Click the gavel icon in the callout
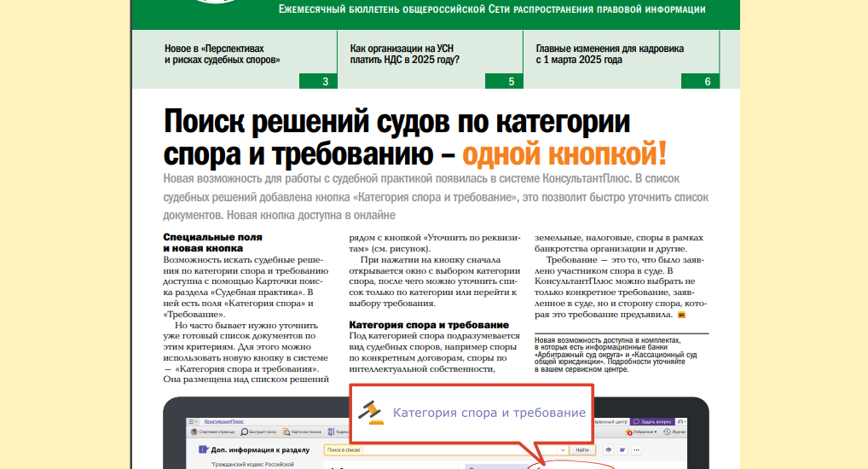Image resolution: width=868 pixels, height=469 pixels. coord(371,413)
